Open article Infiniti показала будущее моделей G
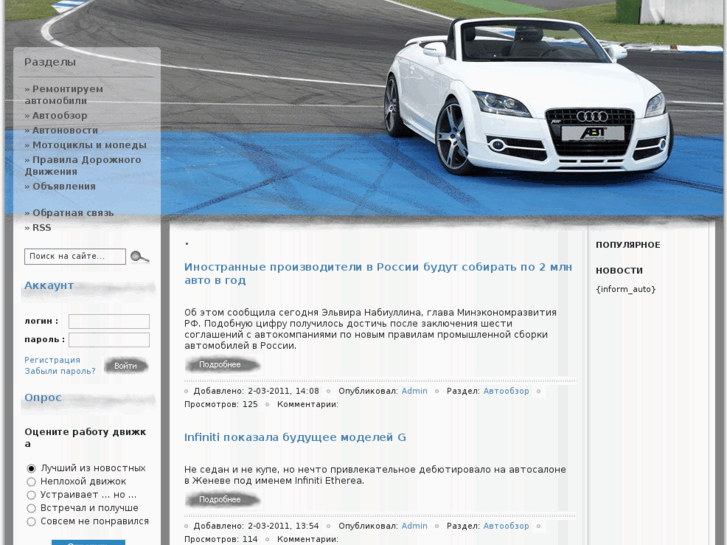Viewport: 727px width, 545px height. 295,437
